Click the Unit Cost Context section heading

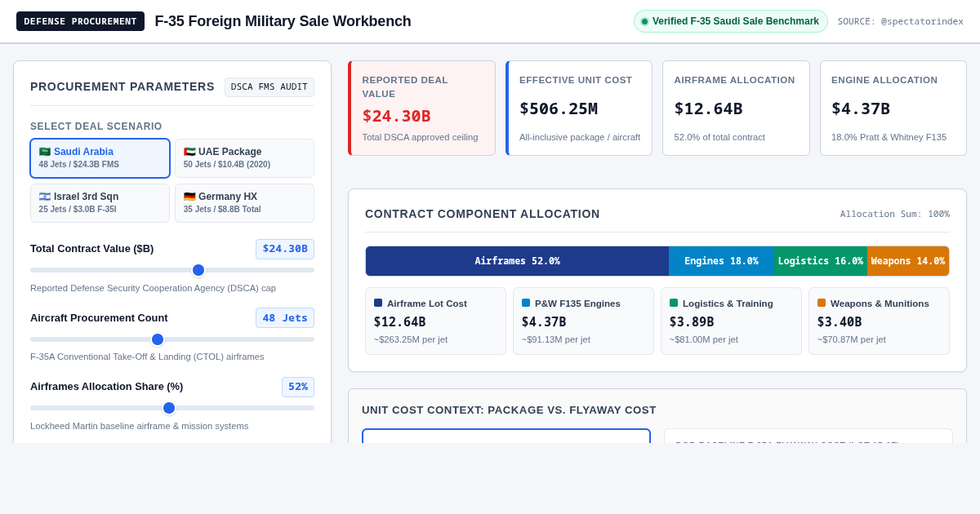tap(509, 410)
